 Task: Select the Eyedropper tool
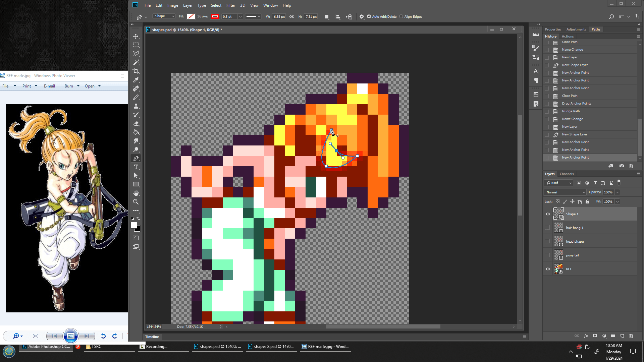[x=136, y=80]
